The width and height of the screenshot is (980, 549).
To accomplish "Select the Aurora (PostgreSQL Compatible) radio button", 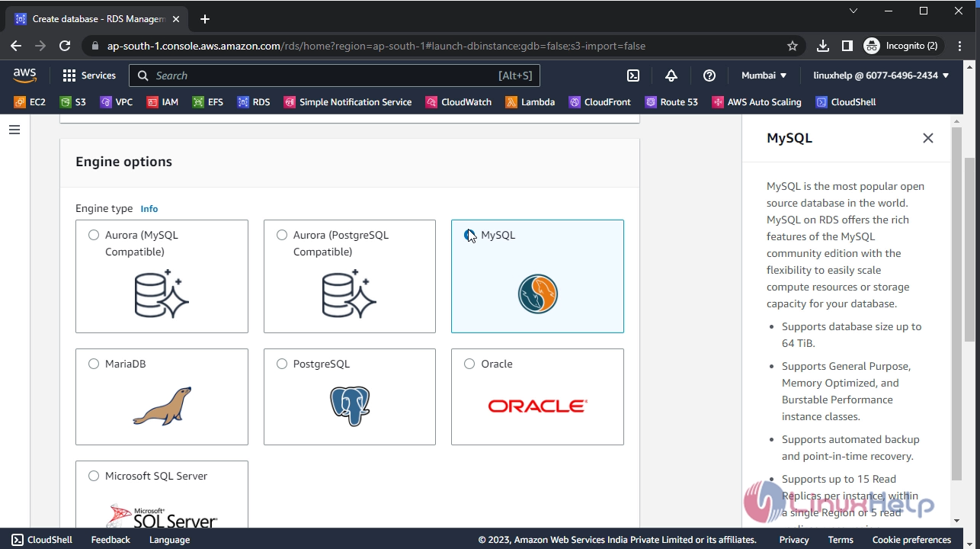I will [282, 235].
